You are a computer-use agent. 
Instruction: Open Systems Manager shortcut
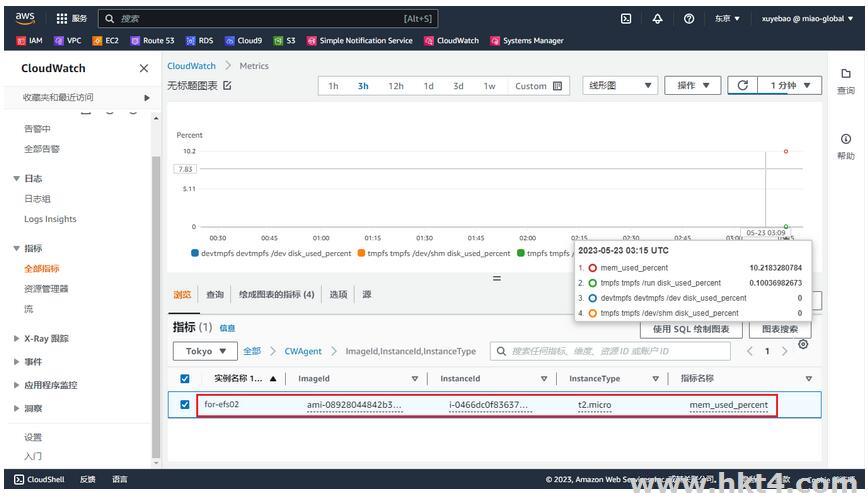526,40
